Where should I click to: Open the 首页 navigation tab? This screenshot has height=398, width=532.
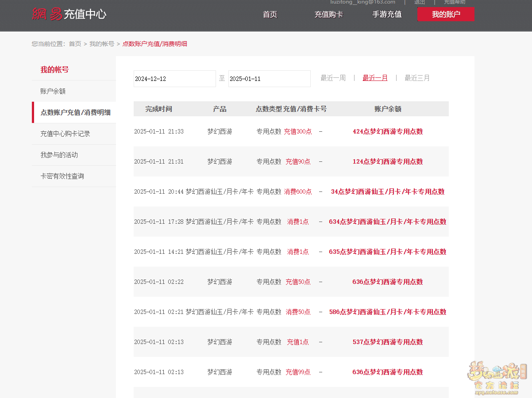(270, 14)
